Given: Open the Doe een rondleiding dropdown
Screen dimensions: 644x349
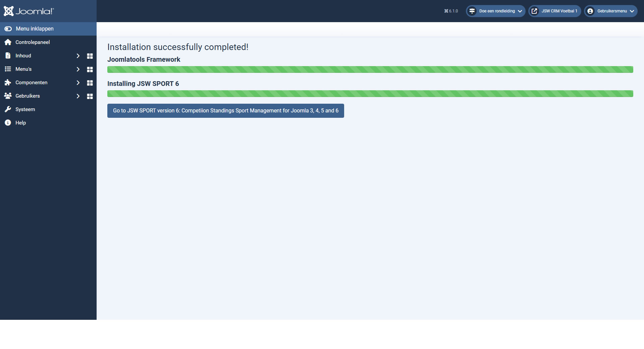Looking at the screenshot, I should 495,11.
